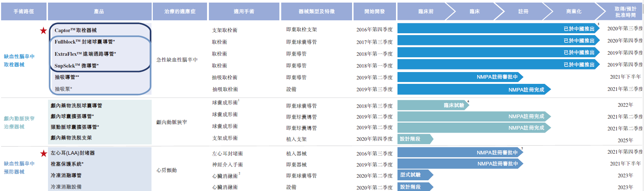Select the 適用手術 column header
This screenshot has width=644, height=191.
click(x=244, y=11)
